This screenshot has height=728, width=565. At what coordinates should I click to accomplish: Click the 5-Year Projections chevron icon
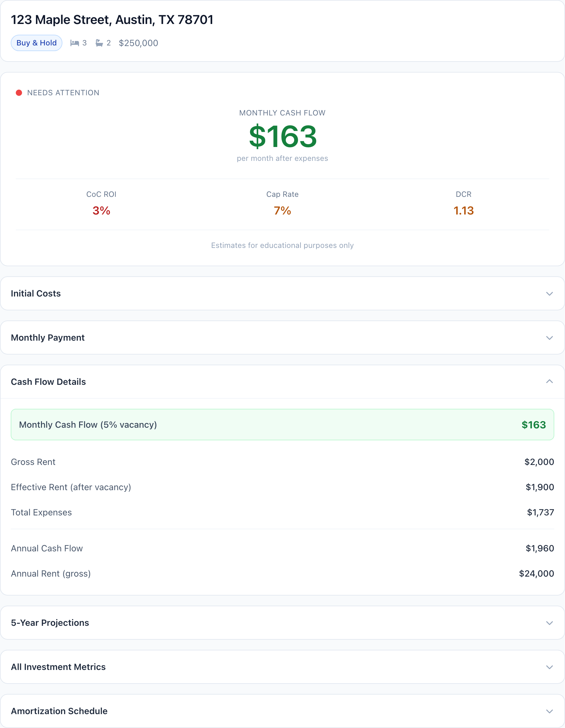click(549, 623)
